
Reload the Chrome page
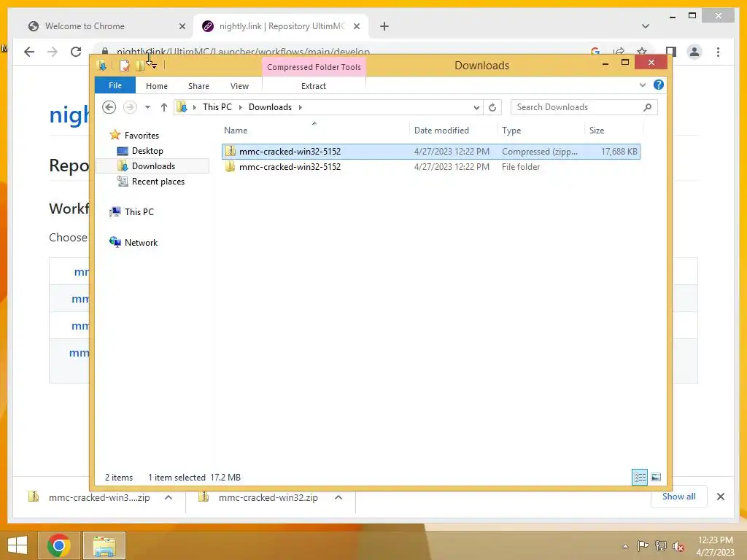[75, 52]
